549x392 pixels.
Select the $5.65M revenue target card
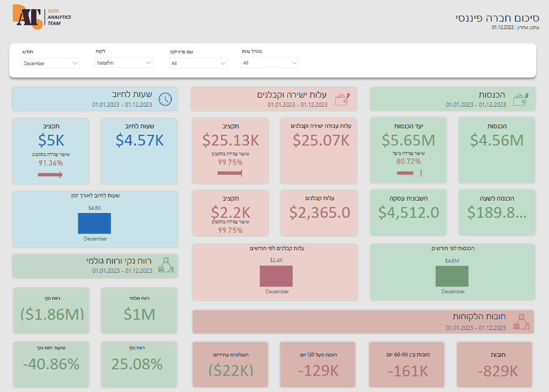408,150
